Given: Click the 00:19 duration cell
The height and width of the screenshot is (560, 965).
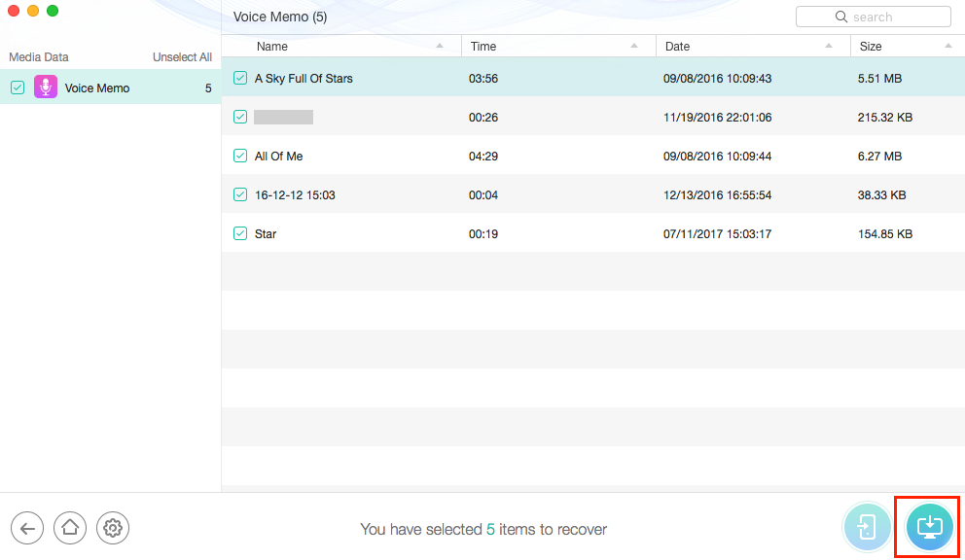Looking at the screenshot, I should [483, 234].
